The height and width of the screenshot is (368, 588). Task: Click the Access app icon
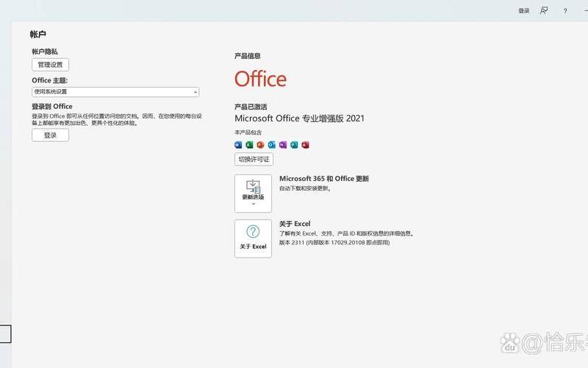point(306,145)
